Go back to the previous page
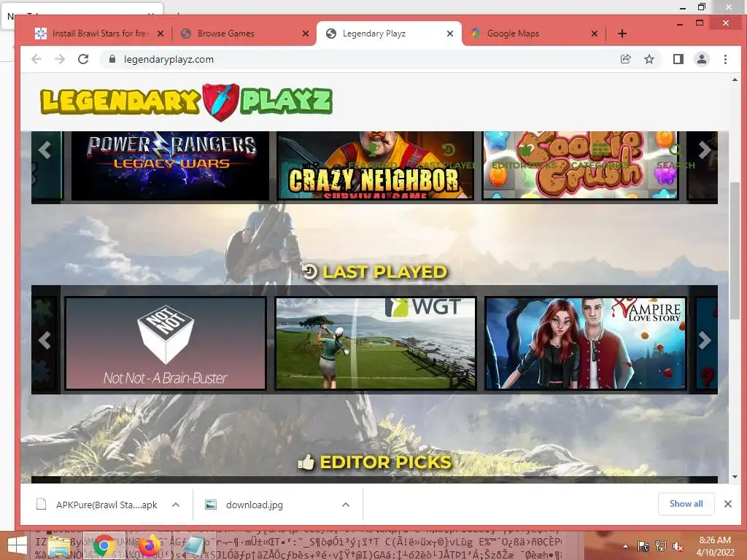The width and height of the screenshot is (747, 560). pyautogui.click(x=36, y=59)
